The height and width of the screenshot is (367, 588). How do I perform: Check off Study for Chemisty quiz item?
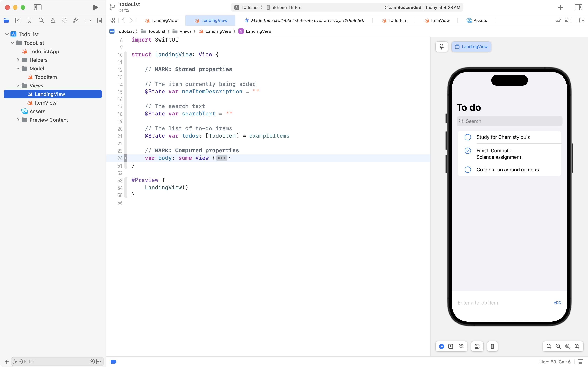[x=468, y=137]
